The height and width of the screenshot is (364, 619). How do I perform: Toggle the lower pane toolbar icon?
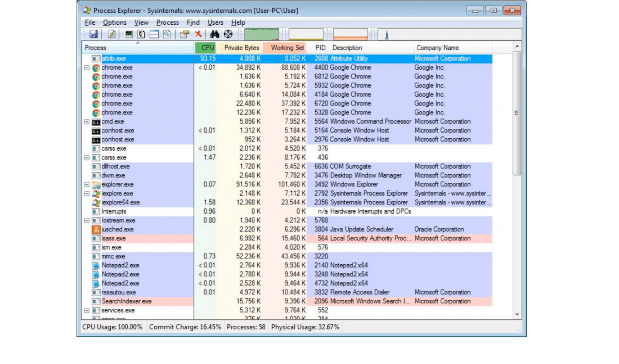pos(154,34)
